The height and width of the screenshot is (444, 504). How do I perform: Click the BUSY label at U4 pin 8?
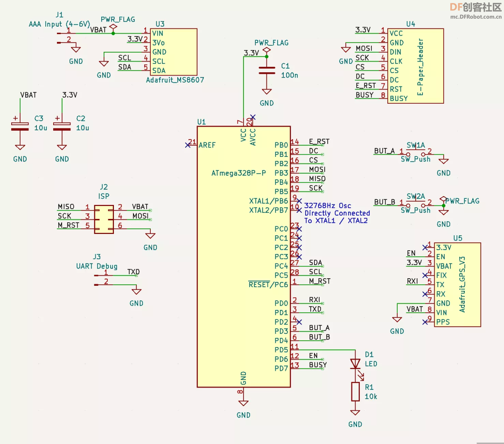364,95
